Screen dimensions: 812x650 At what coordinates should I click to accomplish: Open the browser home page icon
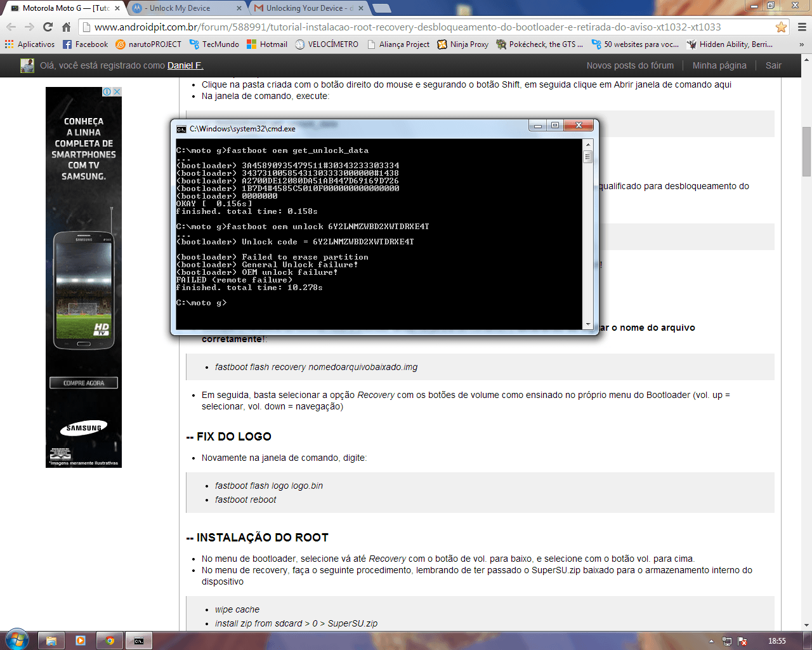(x=66, y=27)
